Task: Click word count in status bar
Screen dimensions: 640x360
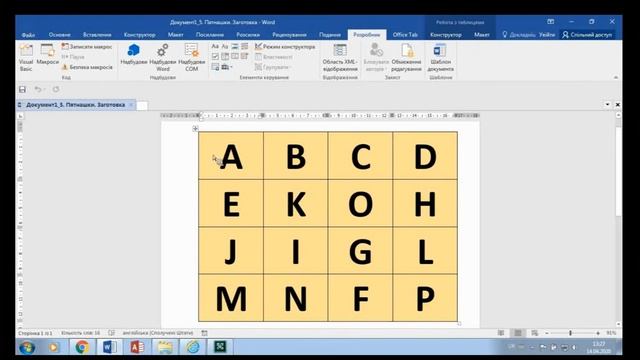Action: (x=80, y=333)
